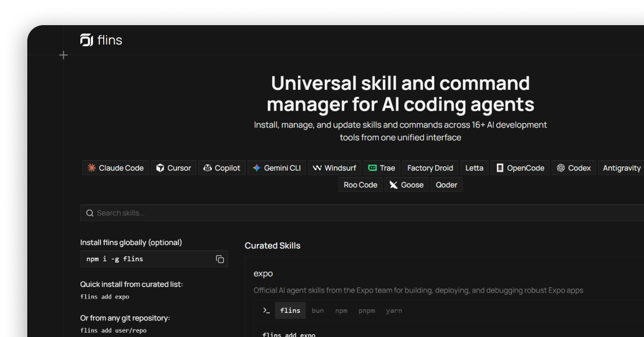The width and height of the screenshot is (644, 337).
Task: Click the Codex knot icon
Action: pos(561,168)
